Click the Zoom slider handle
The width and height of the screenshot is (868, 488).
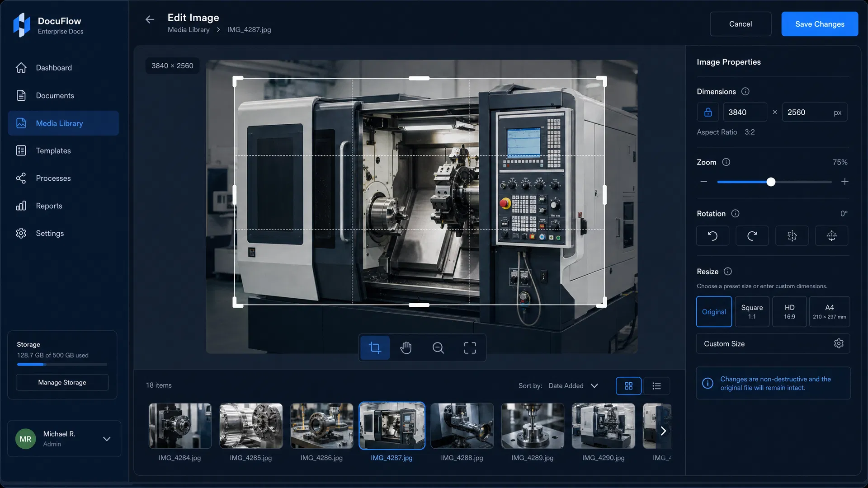pos(771,182)
